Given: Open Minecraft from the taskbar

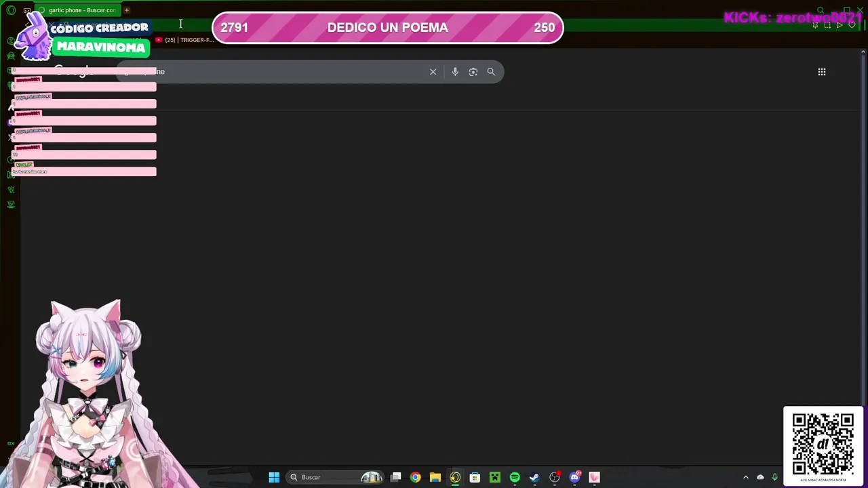Looking at the screenshot, I should (x=495, y=477).
